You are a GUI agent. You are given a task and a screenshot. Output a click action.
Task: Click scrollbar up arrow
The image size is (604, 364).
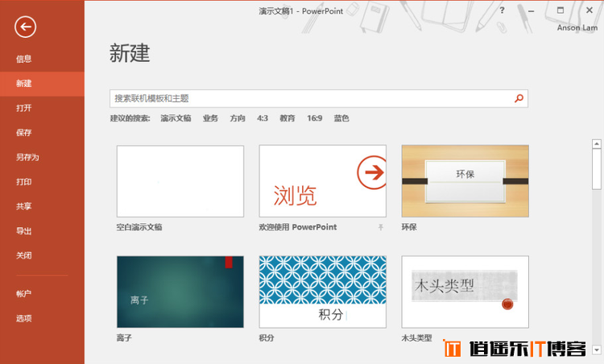pyautogui.click(x=597, y=143)
